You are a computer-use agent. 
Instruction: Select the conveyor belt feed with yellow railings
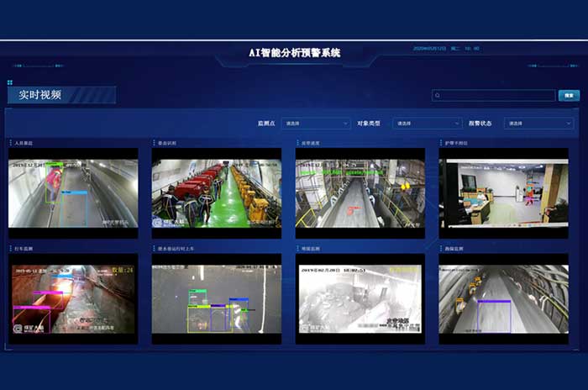[x=360, y=193]
